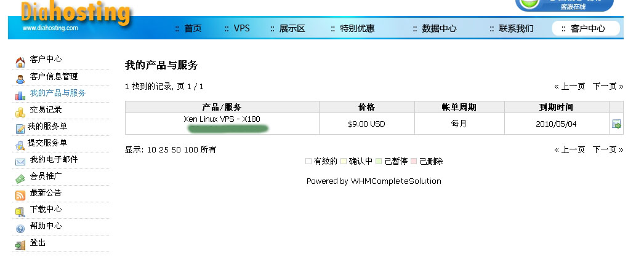Viewport: 644px width, 273px height.
Task: Click the user icon beside 客户信息管理
Action: (20, 78)
